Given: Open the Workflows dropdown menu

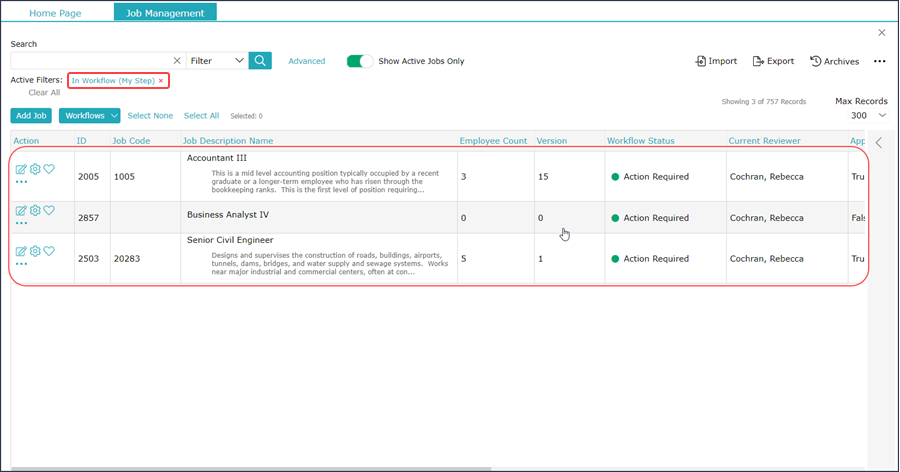Looking at the screenshot, I should click(89, 116).
